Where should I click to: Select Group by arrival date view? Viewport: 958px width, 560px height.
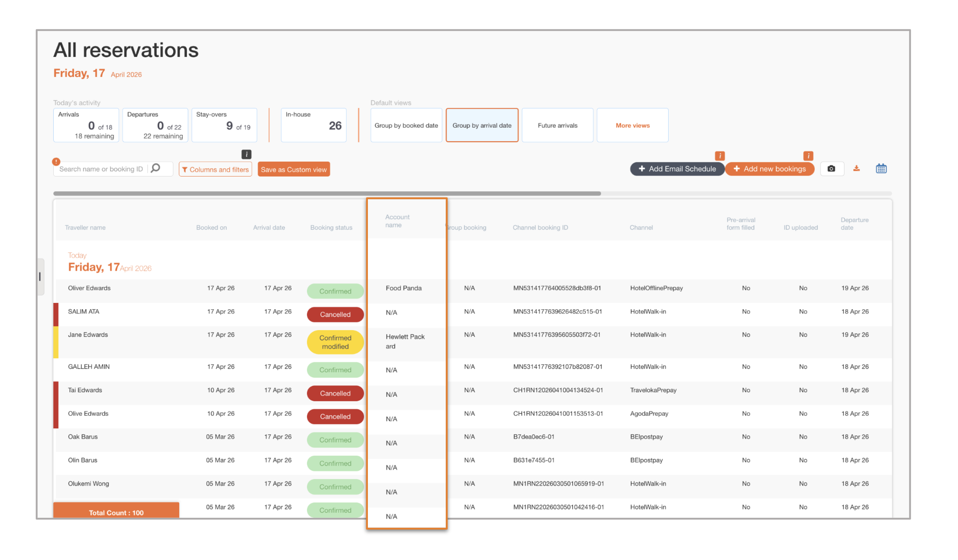click(482, 125)
